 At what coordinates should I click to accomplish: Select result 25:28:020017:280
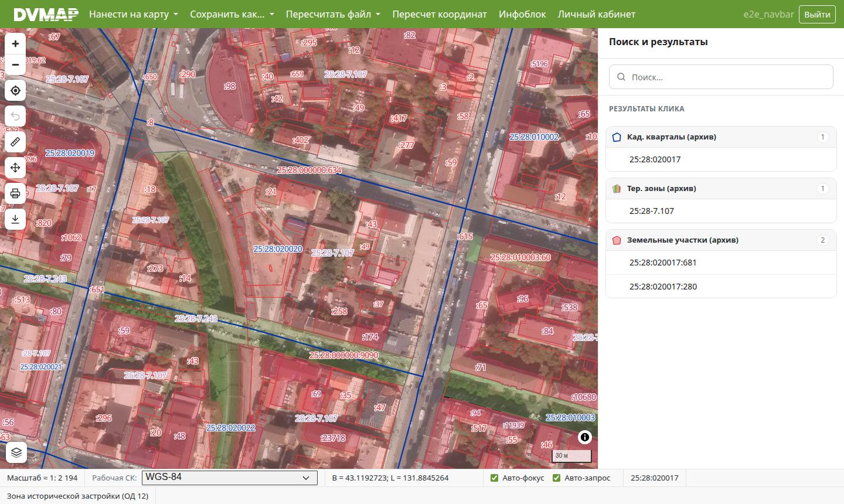tap(721, 287)
